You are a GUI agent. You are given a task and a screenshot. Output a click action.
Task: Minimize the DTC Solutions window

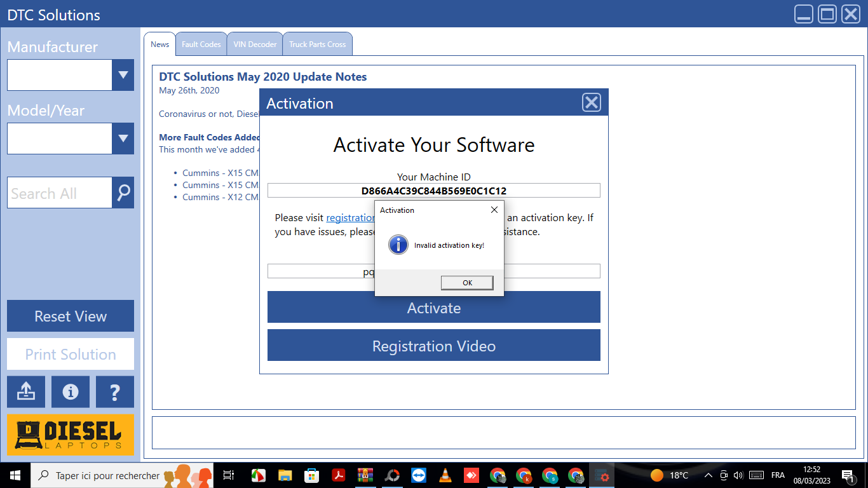point(804,14)
